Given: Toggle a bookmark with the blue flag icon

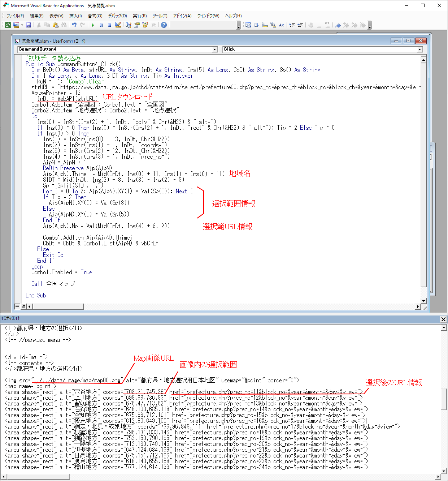Looking at the screenshot, I should tap(338, 25).
